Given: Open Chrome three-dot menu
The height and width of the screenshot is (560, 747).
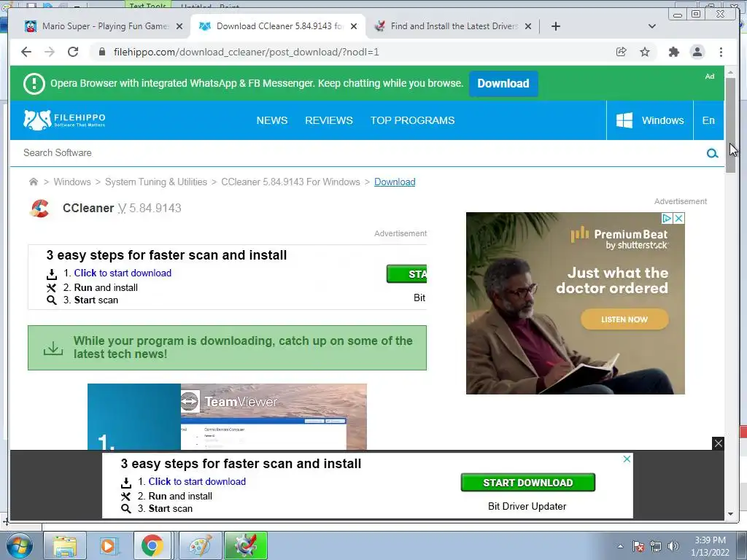Looking at the screenshot, I should pos(721,52).
